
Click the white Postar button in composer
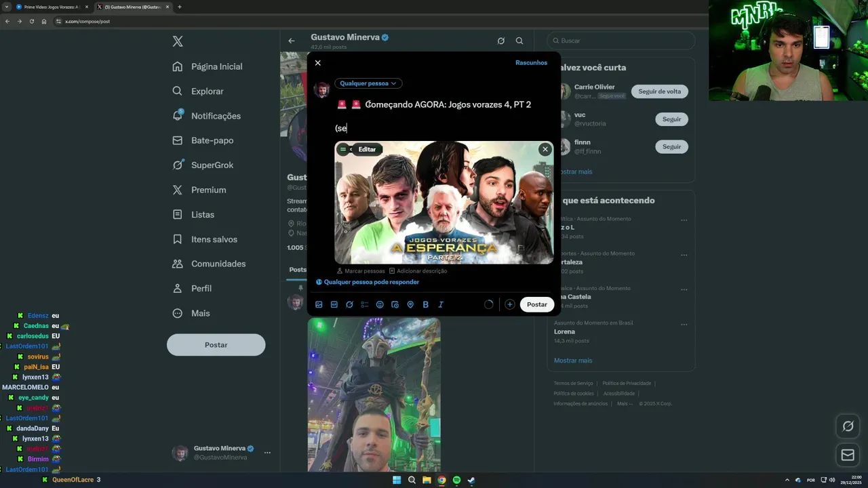(x=537, y=305)
